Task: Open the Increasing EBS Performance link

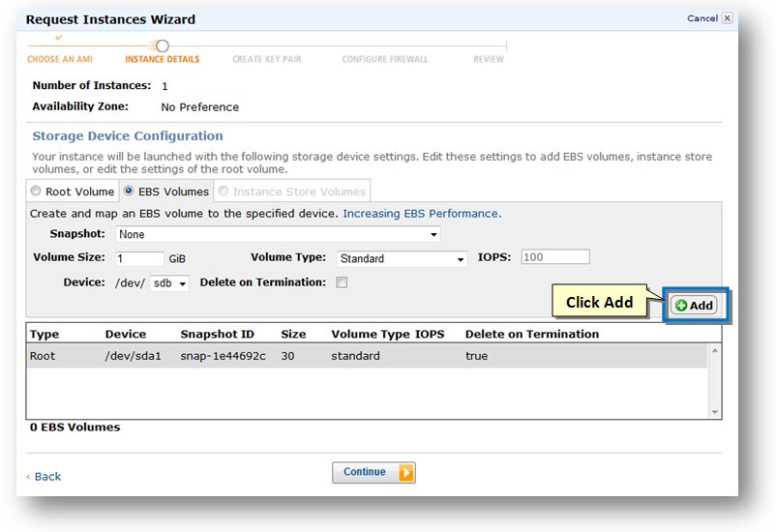Action: click(x=422, y=214)
